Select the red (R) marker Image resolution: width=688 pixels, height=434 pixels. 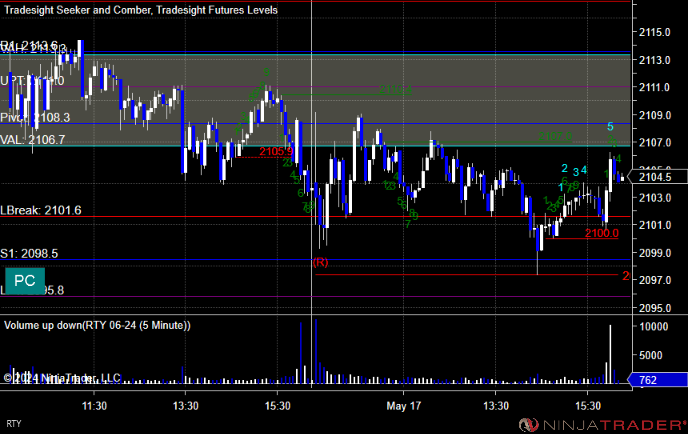(320, 262)
